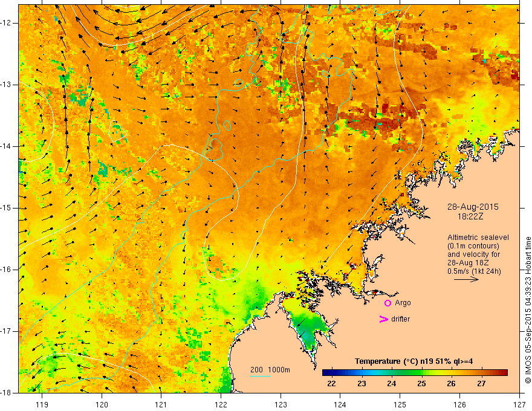
Task: Click the '-13' latitude axis label
Action: (x=6, y=85)
